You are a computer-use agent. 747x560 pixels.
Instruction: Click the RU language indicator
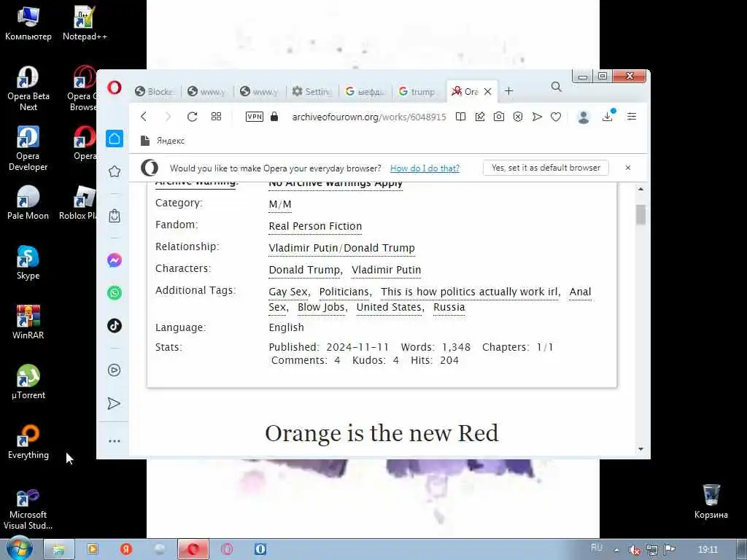(596, 548)
